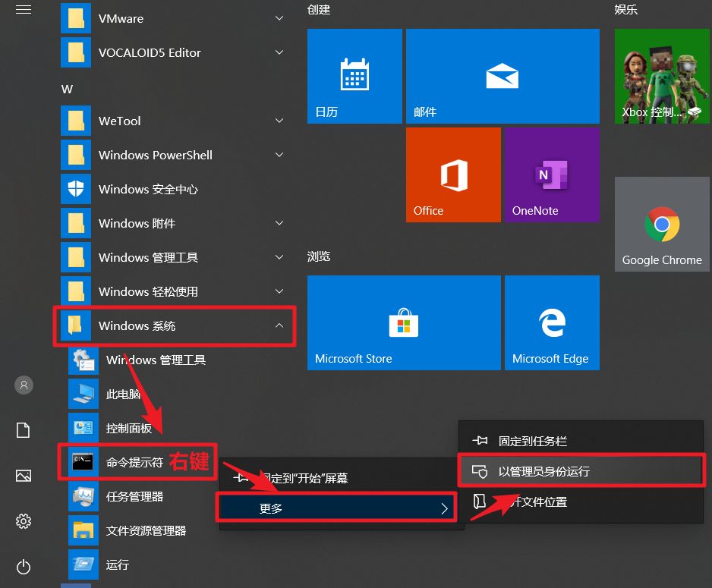Viewport: 712px width, 588px height.
Task: Click the Windows 系统 folder label
Action: 137,325
